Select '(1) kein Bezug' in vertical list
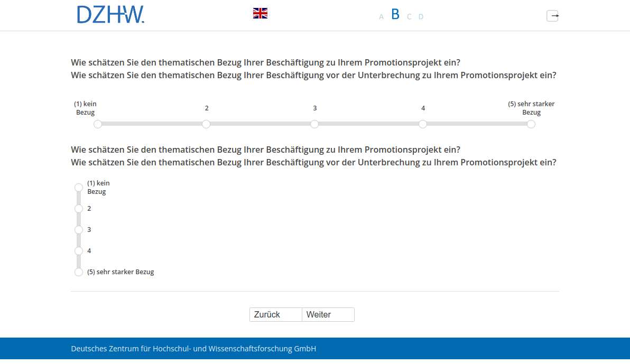This screenshot has width=630, height=364. (79, 188)
